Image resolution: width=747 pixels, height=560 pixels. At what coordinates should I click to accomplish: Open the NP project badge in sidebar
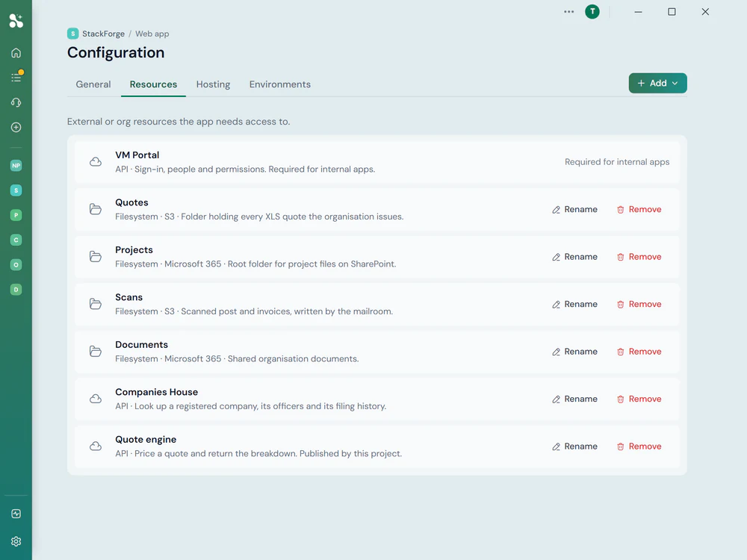tap(16, 166)
